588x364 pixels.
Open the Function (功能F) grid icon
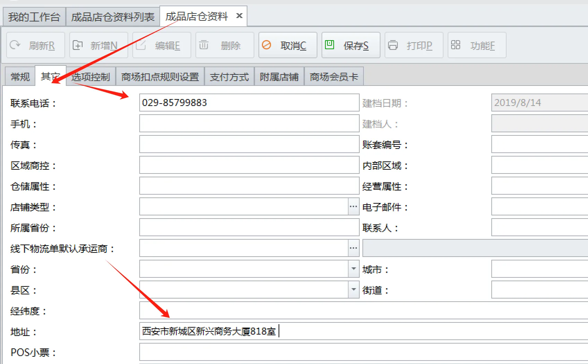point(455,45)
